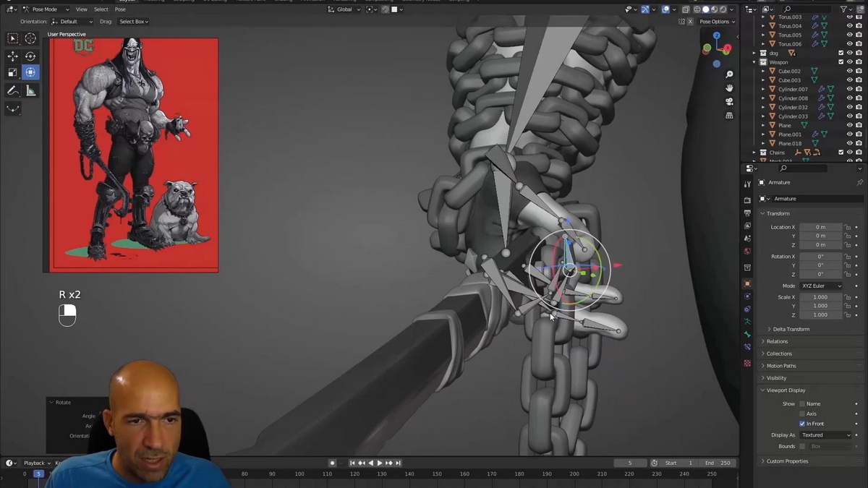Open the Render properties tab
The width and height of the screenshot is (868, 488).
click(747, 200)
